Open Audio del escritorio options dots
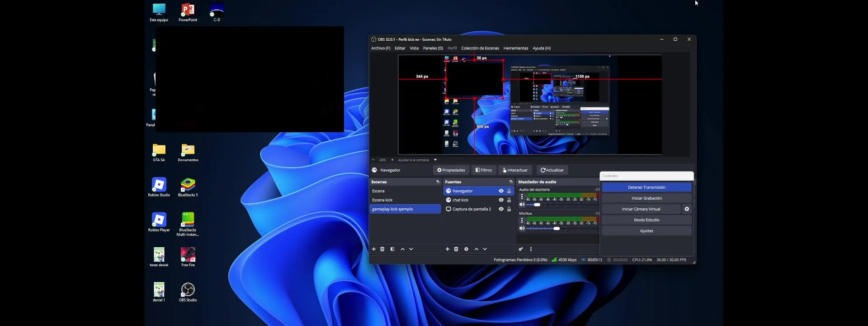The height and width of the screenshot is (326, 868). [x=522, y=197]
